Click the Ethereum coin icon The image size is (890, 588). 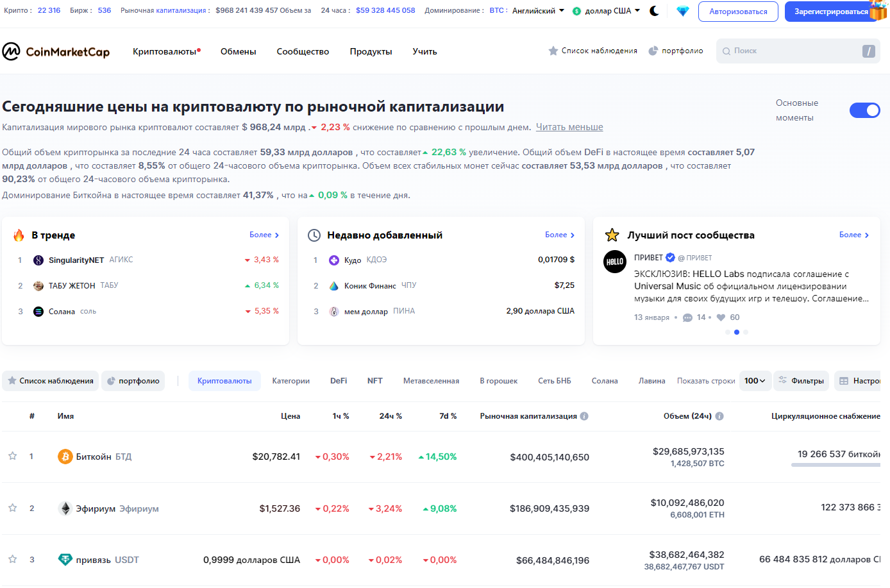[x=65, y=508]
